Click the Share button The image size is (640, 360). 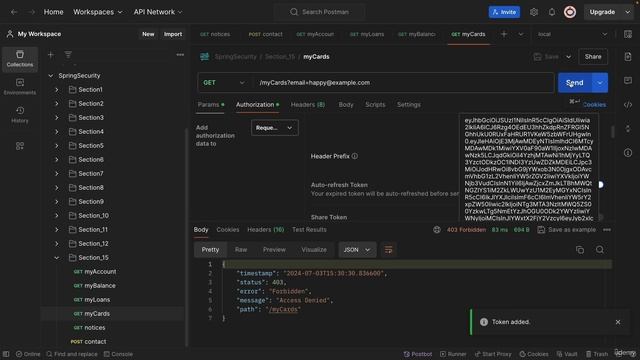click(593, 56)
